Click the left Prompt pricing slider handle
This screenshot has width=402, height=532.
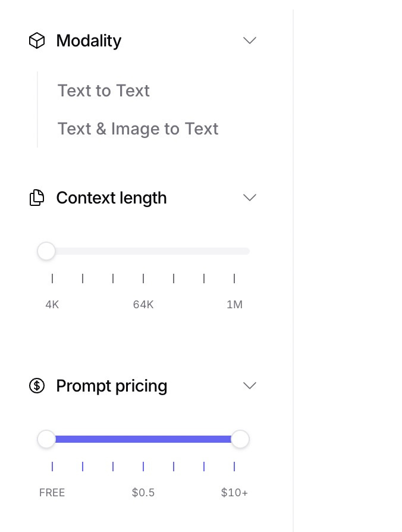coord(46,439)
